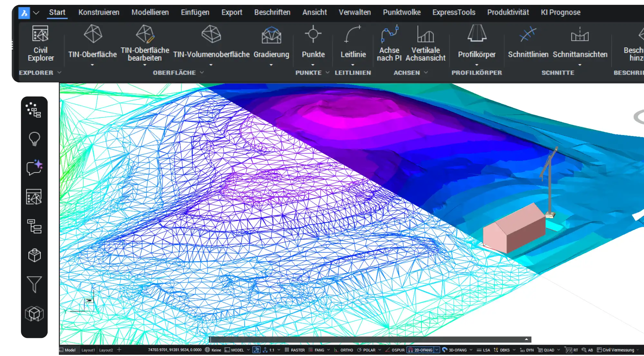Screen dimensions: 644x356
Task: Open the application logo menu
Action: point(24,13)
